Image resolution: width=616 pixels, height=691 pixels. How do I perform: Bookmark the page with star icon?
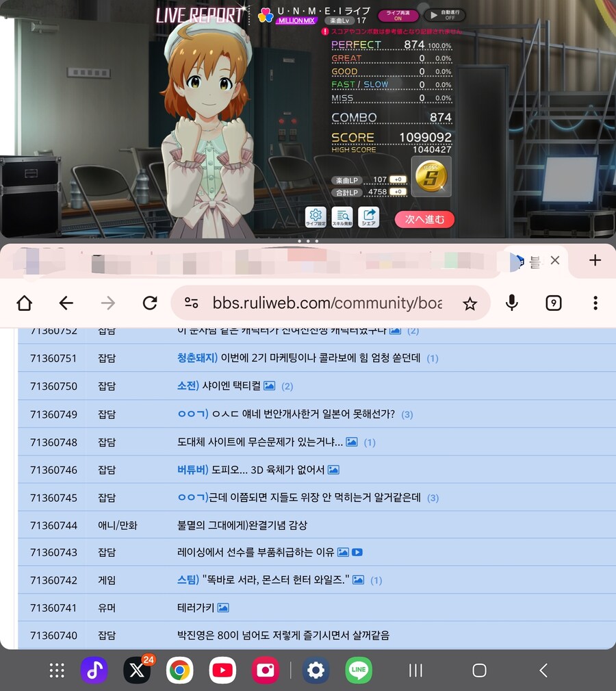pyautogui.click(x=470, y=303)
